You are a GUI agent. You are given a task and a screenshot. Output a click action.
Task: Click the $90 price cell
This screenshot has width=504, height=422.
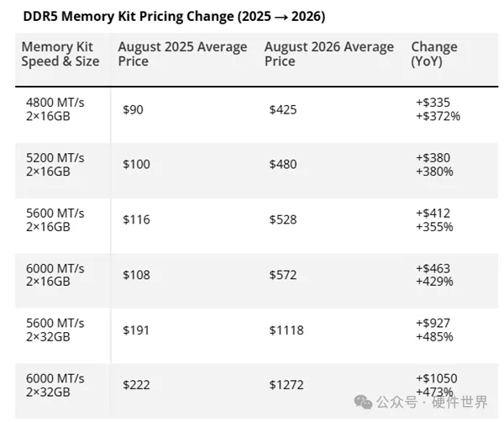133,109
